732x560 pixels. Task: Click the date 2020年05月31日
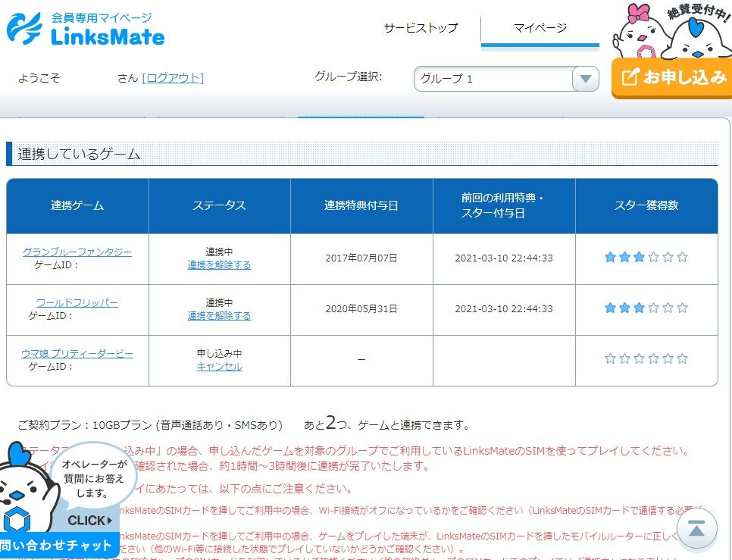(361, 309)
